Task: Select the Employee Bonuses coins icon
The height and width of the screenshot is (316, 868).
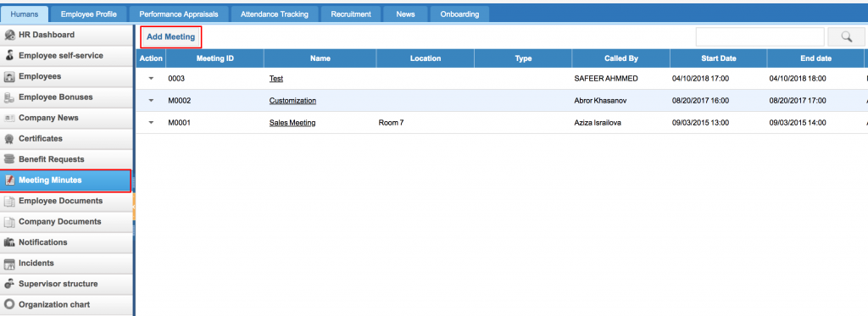Action: [x=8, y=97]
